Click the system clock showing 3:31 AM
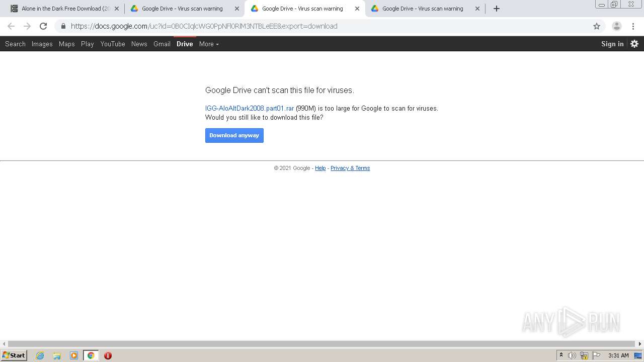 coord(618,355)
